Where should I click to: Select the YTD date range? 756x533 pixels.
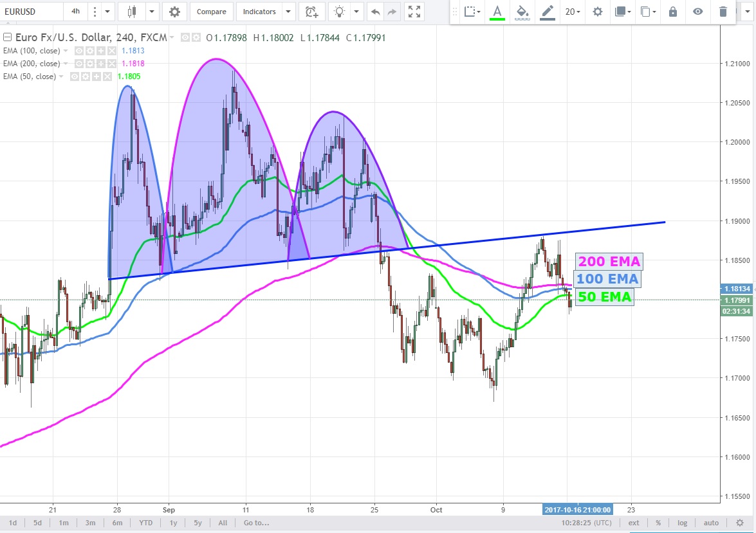click(x=145, y=523)
